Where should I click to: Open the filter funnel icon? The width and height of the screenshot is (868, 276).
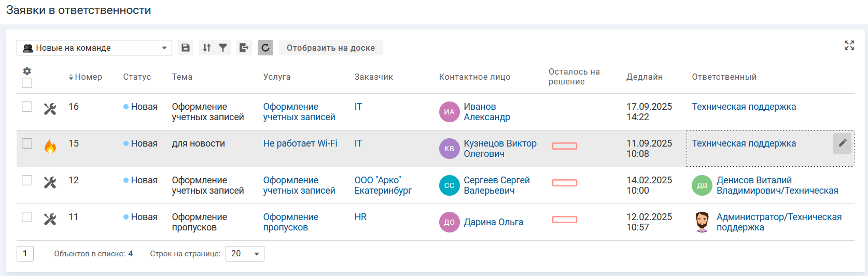coord(223,48)
